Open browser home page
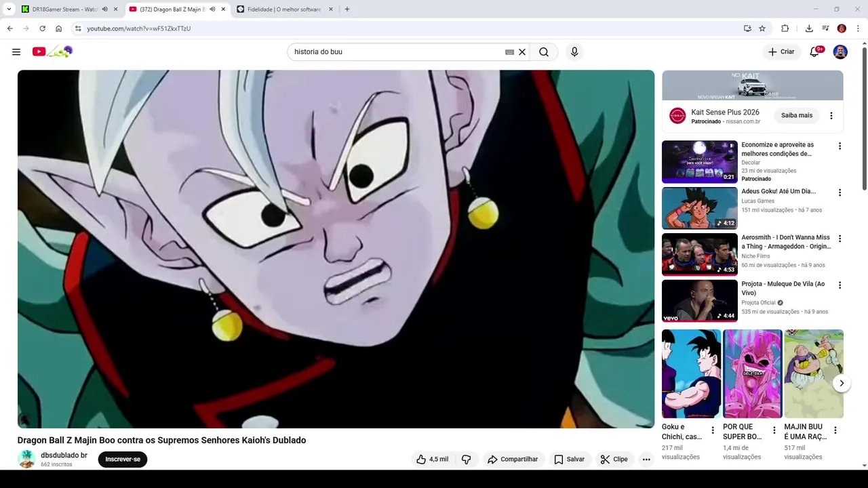This screenshot has width=868, height=488. [x=59, y=28]
